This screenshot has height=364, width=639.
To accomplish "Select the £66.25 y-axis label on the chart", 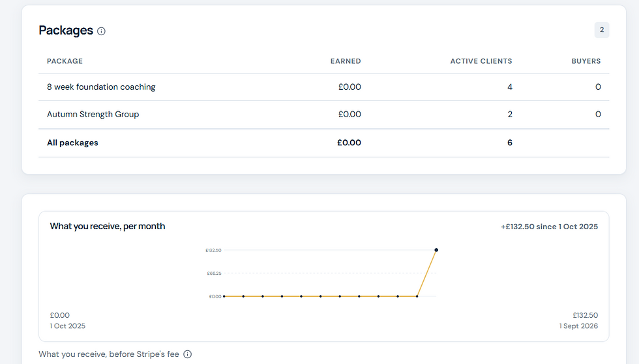I will point(214,273).
